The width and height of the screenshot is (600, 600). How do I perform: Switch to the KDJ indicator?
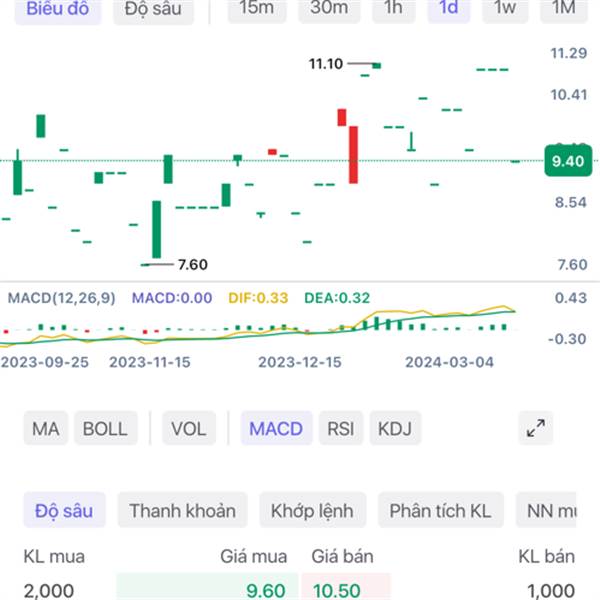click(x=395, y=428)
